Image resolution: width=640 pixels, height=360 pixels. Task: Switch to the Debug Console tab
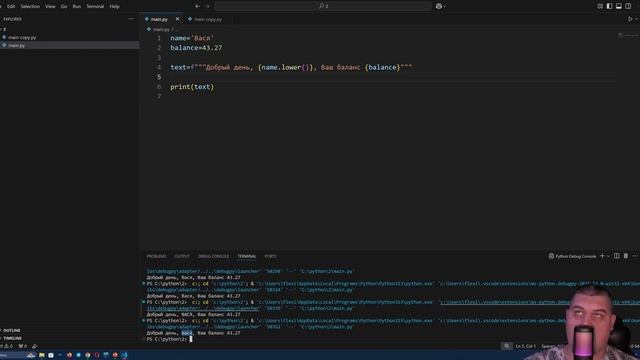pyautogui.click(x=213, y=256)
